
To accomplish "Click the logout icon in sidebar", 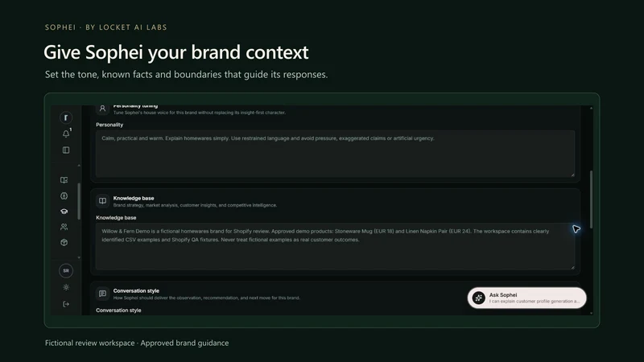I will (x=66, y=304).
